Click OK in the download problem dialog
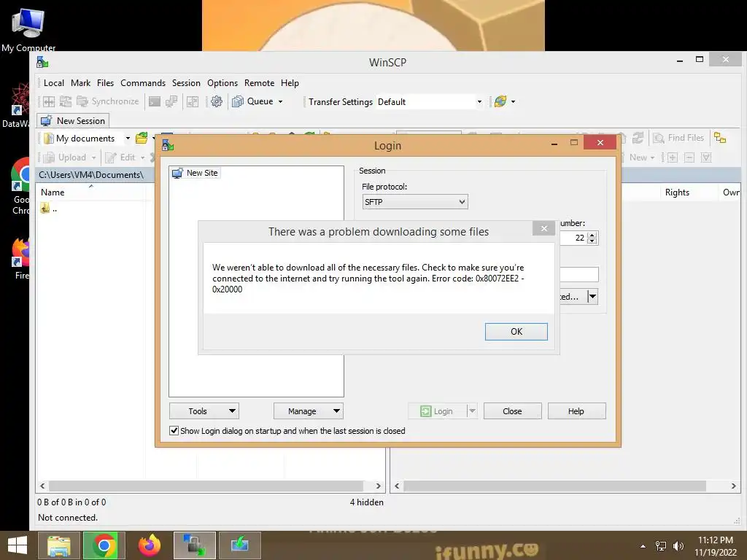This screenshot has height=560, width=747. [516, 332]
